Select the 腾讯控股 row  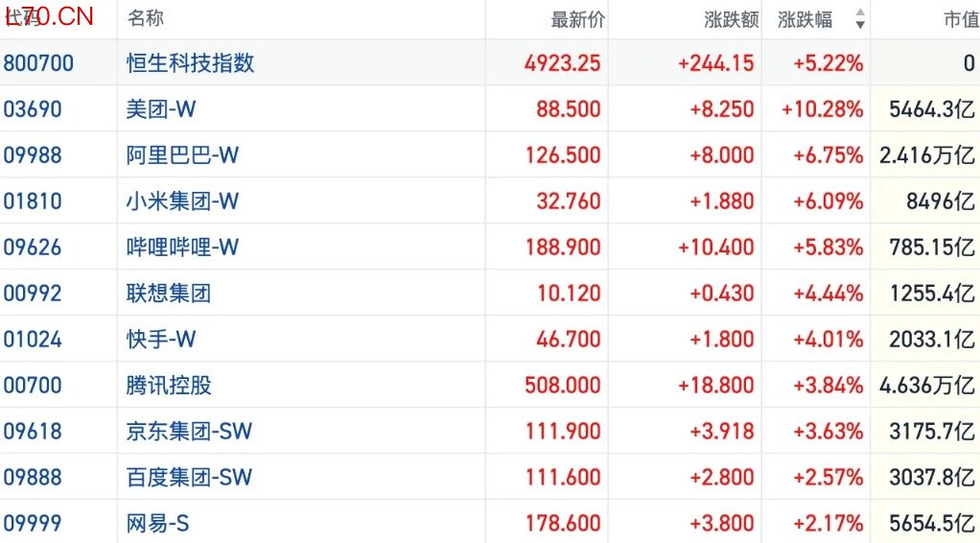pos(490,385)
